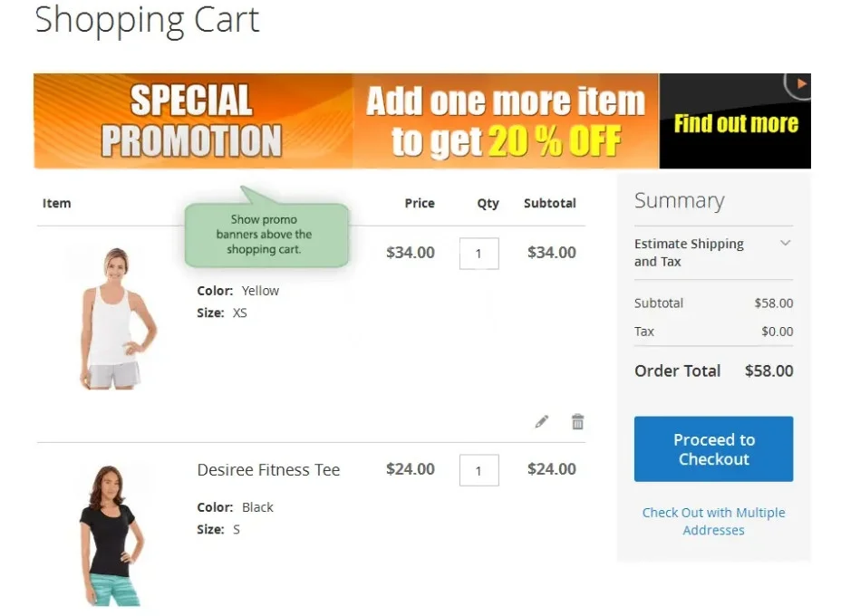841x616 pixels.
Task: Remove first item with trash icon
Action: click(x=577, y=421)
